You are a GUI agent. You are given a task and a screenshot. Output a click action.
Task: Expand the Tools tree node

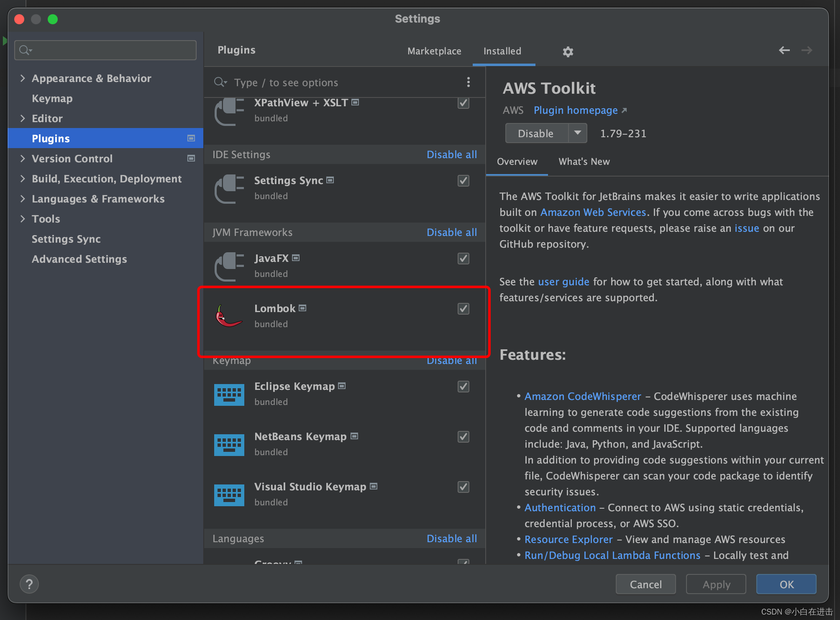pos(23,219)
